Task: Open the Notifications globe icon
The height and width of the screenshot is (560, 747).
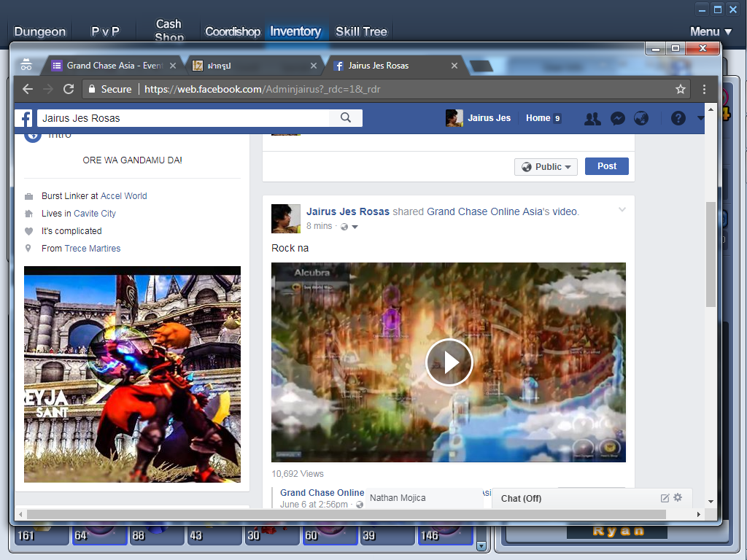Action: tap(641, 118)
